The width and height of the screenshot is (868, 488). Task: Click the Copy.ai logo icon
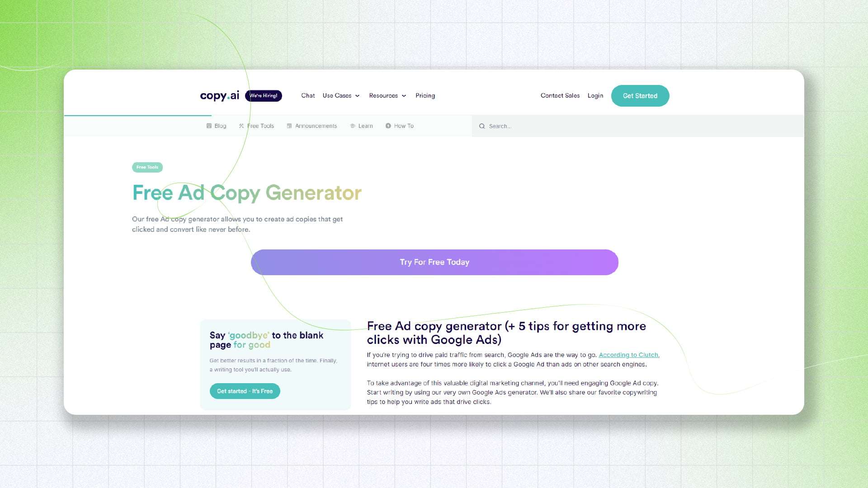(219, 95)
